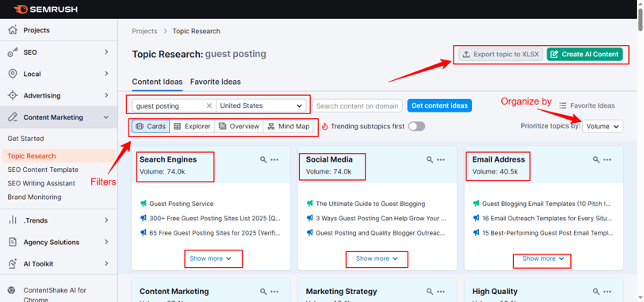Image resolution: width=644 pixels, height=302 pixels.
Task: Click search icon on Email Address card
Action: (596, 159)
